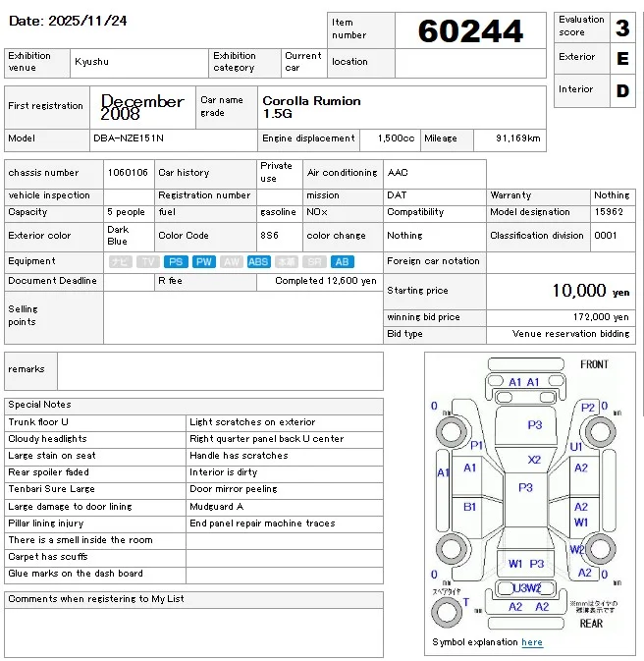This screenshot has height=661, width=644.
Task: Click the Completed 12,600 yen R fee
Action: pyautogui.click(x=325, y=281)
